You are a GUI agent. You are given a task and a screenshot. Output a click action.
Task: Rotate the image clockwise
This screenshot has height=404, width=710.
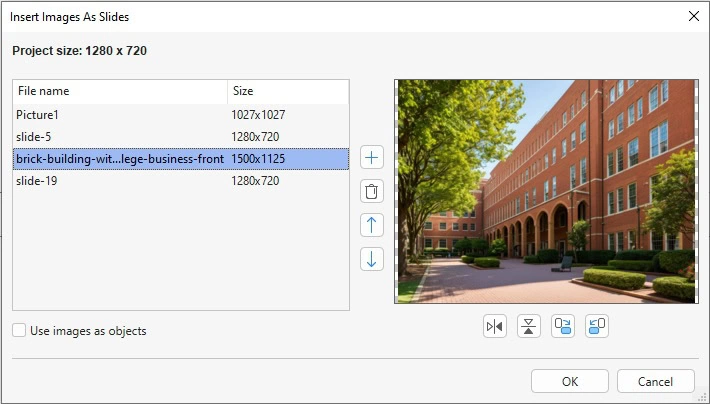coord(562,327)
